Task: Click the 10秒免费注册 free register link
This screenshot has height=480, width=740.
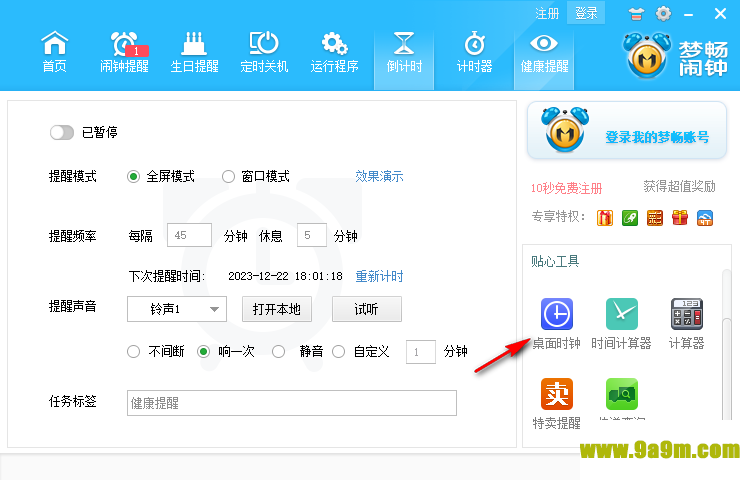Action: [566, 188]
